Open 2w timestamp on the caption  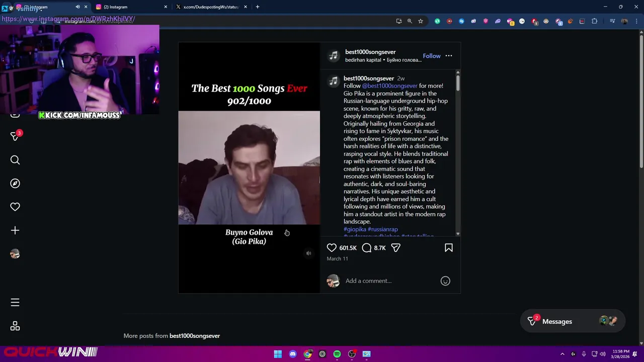coord(401,78)
